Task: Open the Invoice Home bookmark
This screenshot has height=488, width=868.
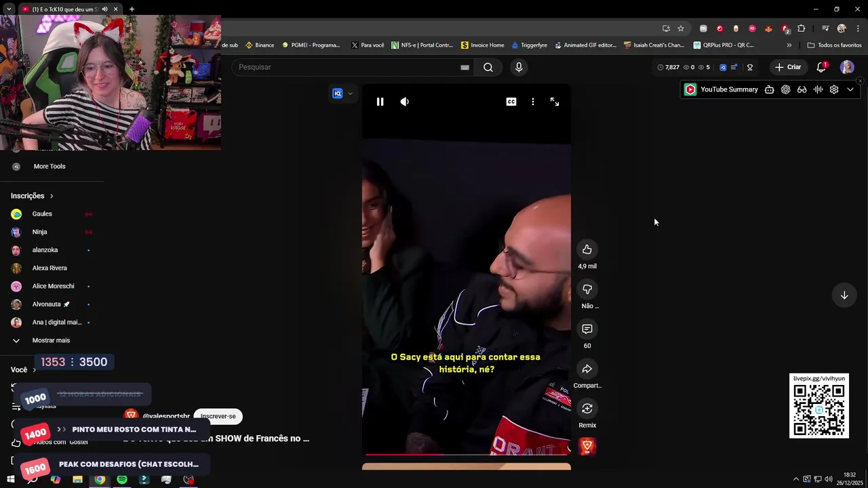Action: (x=482, y=45)
